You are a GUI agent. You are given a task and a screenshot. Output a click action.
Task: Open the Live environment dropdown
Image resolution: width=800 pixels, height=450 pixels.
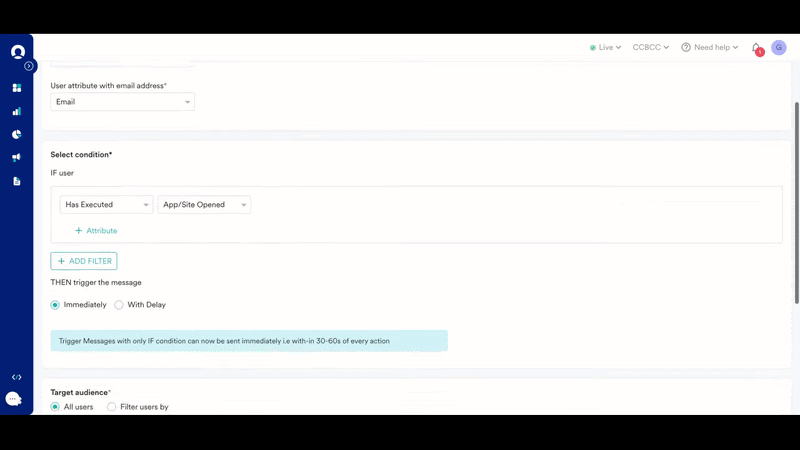606,47
